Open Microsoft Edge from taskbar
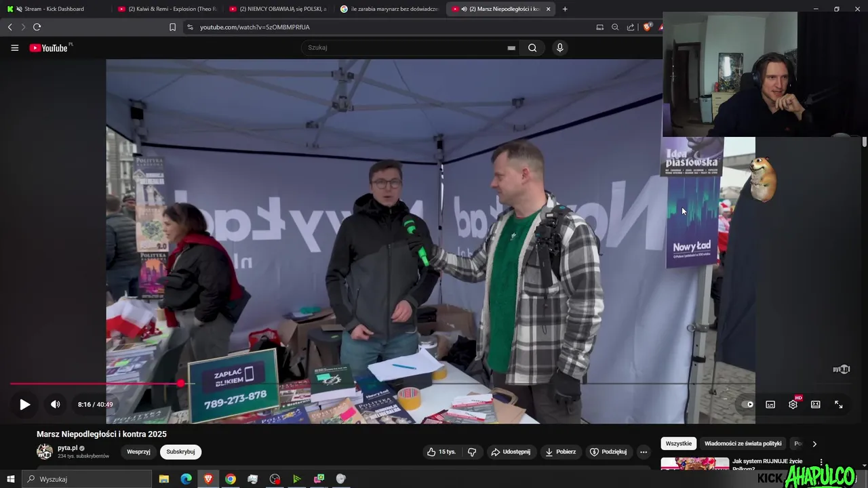The image size is (868, 488). tap(186, 479)
